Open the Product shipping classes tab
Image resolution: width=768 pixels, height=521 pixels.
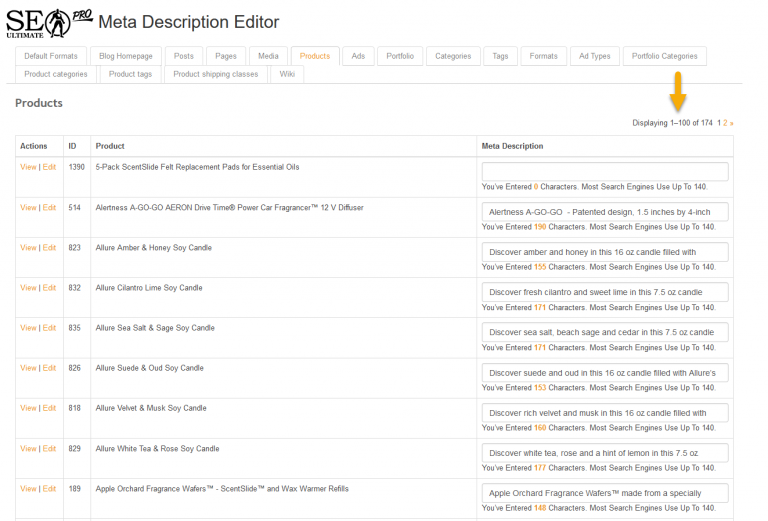tap(215, 74)
